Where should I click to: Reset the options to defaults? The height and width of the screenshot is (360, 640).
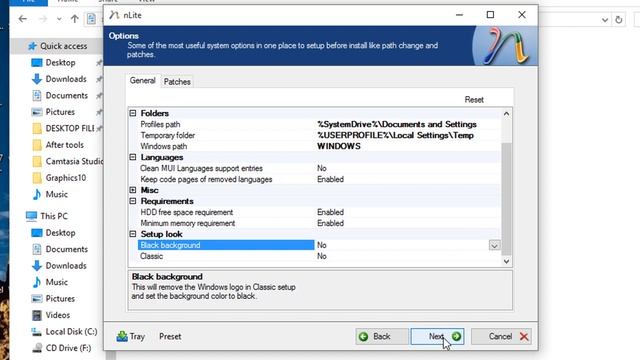[474, 100]
